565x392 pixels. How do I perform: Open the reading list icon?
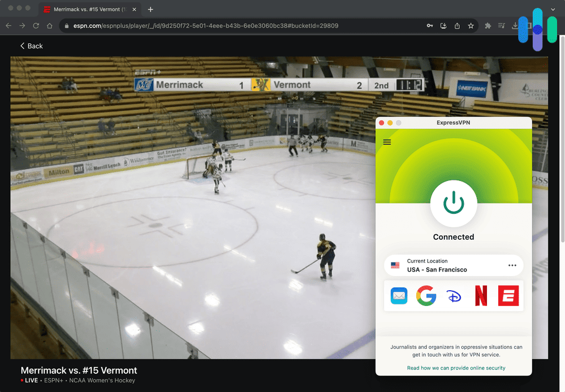(502, 25)
